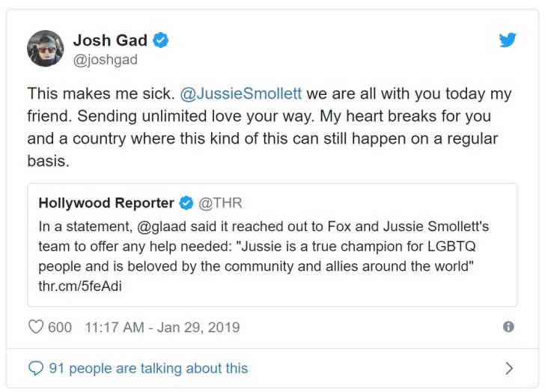Image resolution: width=551 pixels, height=392 pixels.
Task: Click the Hollywood Reporter account name
Action: click(x=106, y=203)
